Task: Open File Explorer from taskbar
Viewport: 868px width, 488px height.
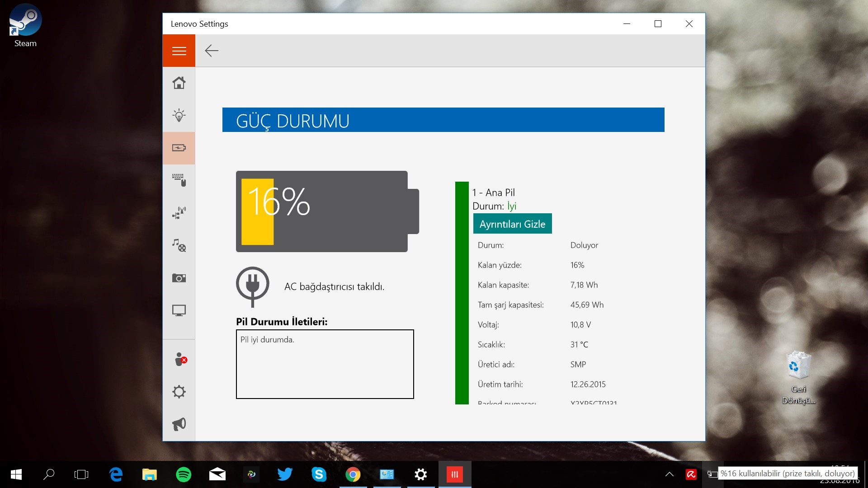Action: pos(150,474)
